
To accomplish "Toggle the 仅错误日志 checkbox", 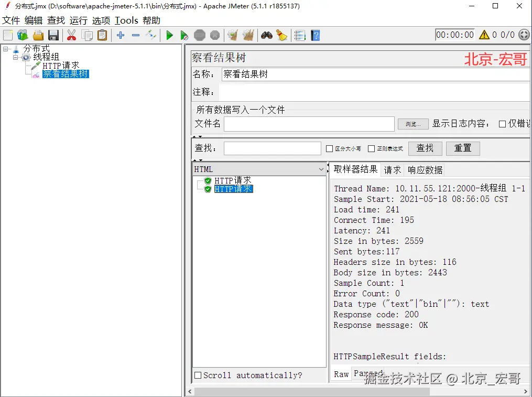I will (503, 124).
